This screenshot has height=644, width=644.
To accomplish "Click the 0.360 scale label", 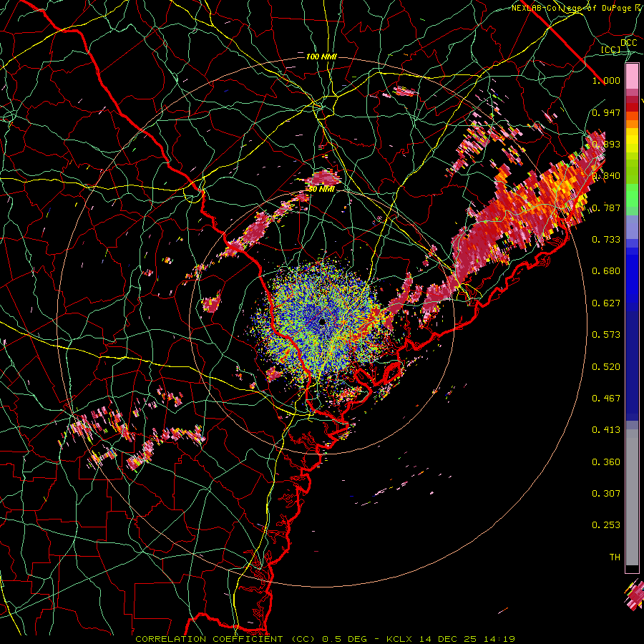I will tap(606, 462).
